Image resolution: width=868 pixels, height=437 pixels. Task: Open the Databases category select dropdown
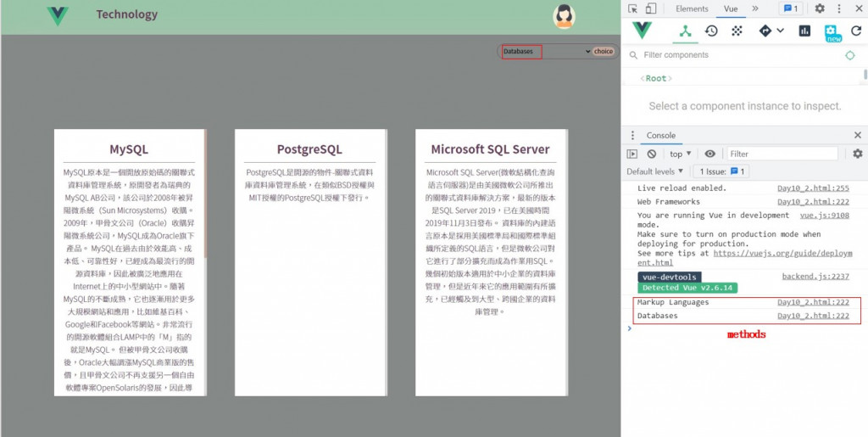[547, 52]
